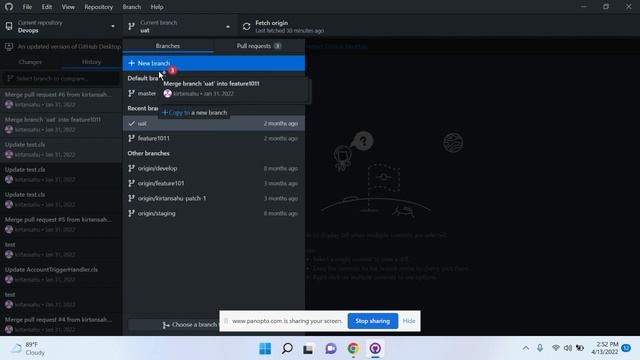The image size is (640, 360).
Task: Open the Windows Start menu
Action: click(265, 349)
